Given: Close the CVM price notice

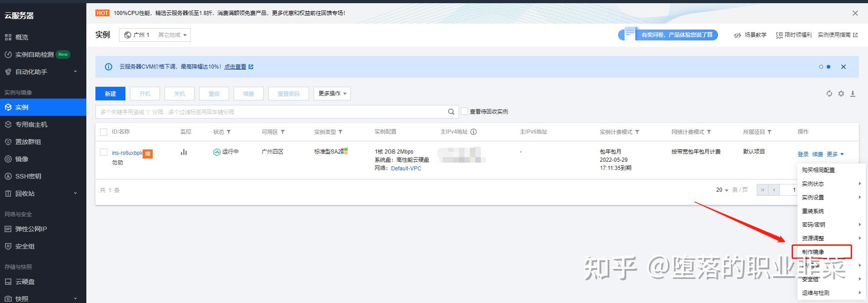Looking at the screenshot, I should point(843,67).
